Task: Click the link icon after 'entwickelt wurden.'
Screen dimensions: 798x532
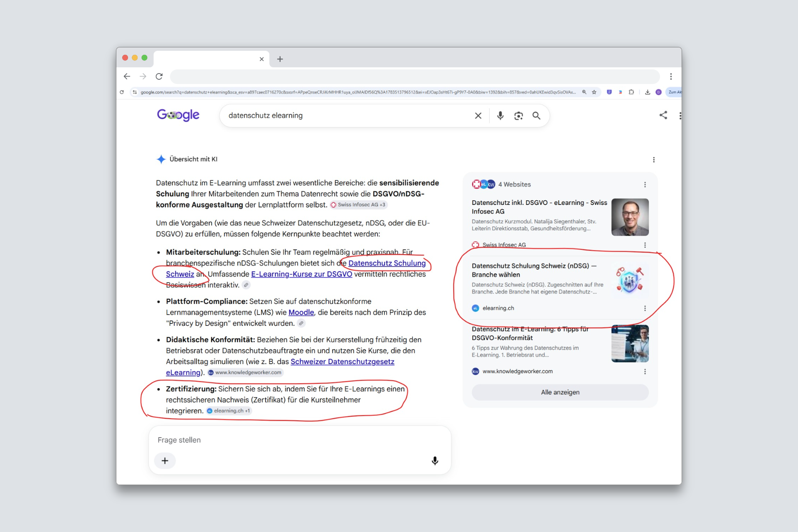Action: (301, 323)
